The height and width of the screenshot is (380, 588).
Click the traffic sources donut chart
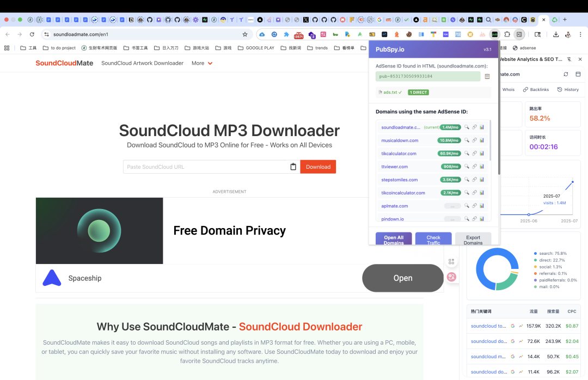497,269
